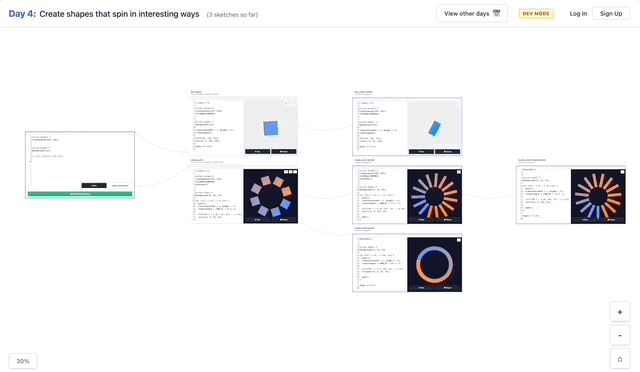
Task: Click leftmost of three icons on eight-squares preview
Action: [x=286, y=172]
